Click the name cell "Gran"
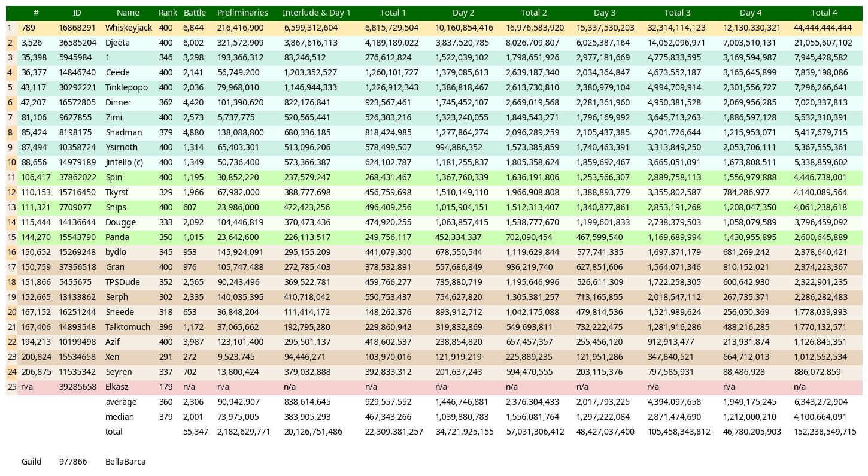 pos(115,267)
